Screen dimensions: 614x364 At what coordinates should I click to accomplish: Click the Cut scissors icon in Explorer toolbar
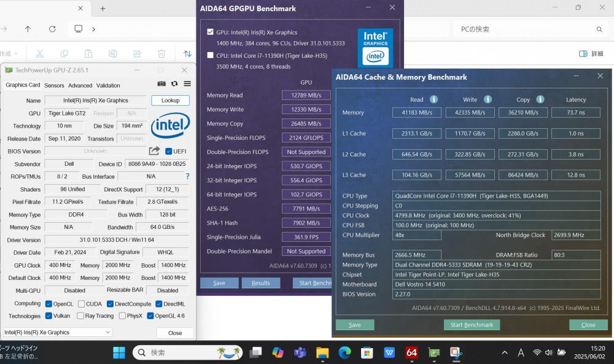pyautogui.click(x=39, y=53)
